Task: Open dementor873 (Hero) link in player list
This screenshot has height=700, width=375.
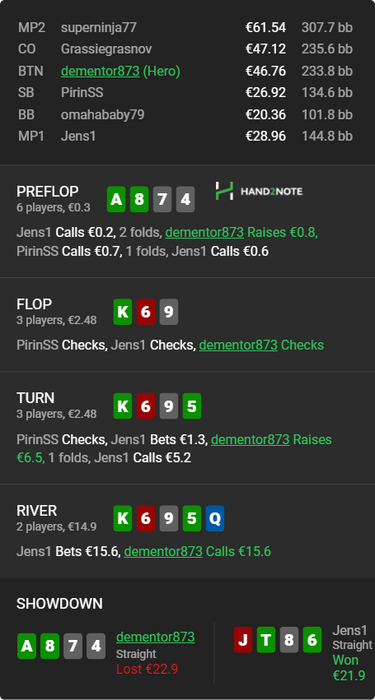Action: (121, 71)
